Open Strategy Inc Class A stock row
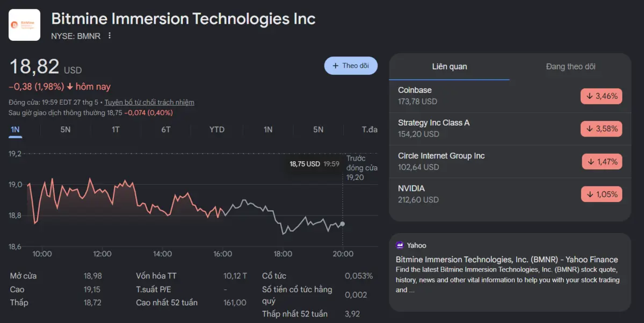The height and width of the screenshot is (323, 644). click(x=510, y=128)
